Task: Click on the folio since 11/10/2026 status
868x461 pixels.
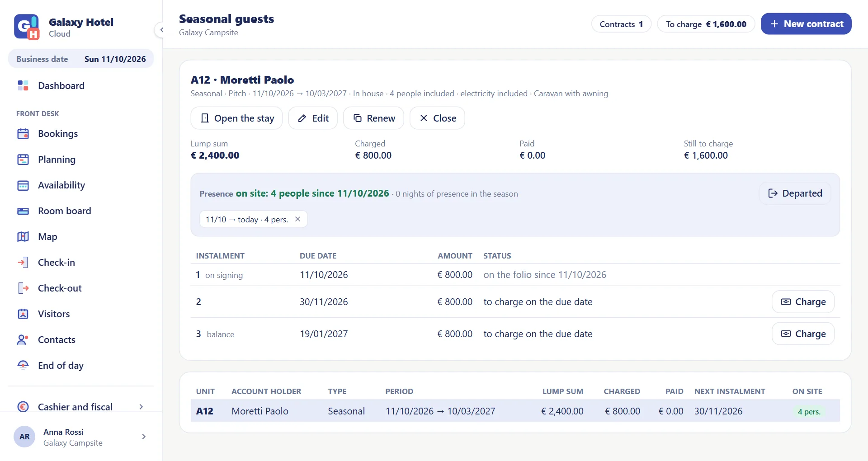Action: (x=545, y=275)
